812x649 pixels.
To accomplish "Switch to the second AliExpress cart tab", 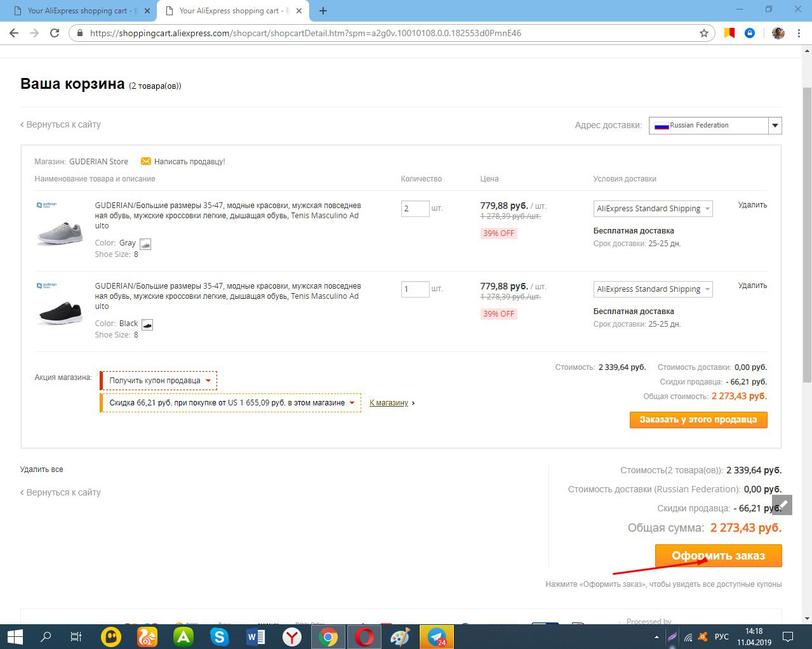I will click(232, 11).
